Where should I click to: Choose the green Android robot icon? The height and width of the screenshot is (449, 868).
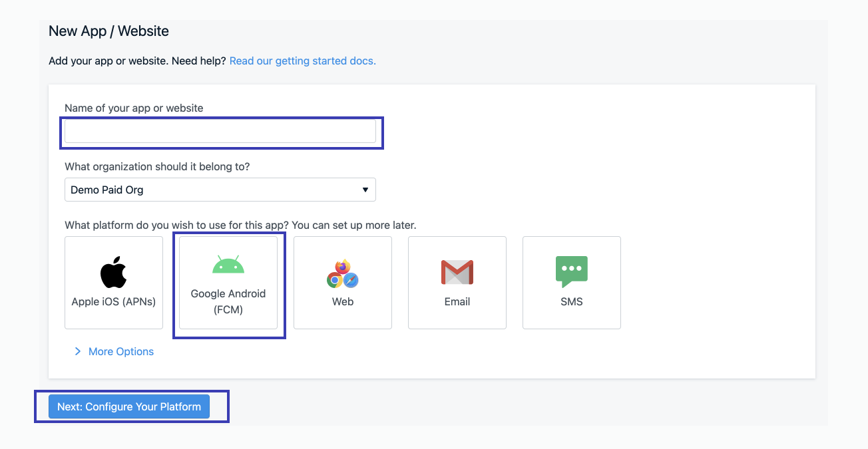228,265
